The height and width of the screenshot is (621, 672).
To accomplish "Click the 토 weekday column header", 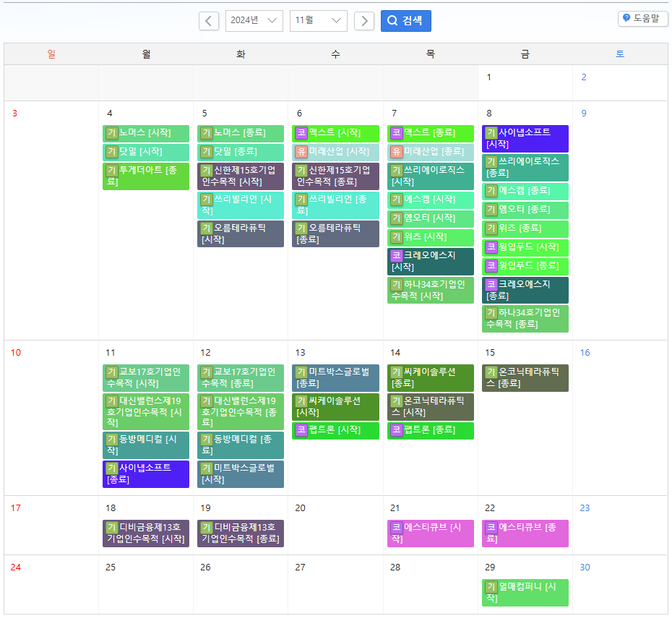I will (620, 54).
